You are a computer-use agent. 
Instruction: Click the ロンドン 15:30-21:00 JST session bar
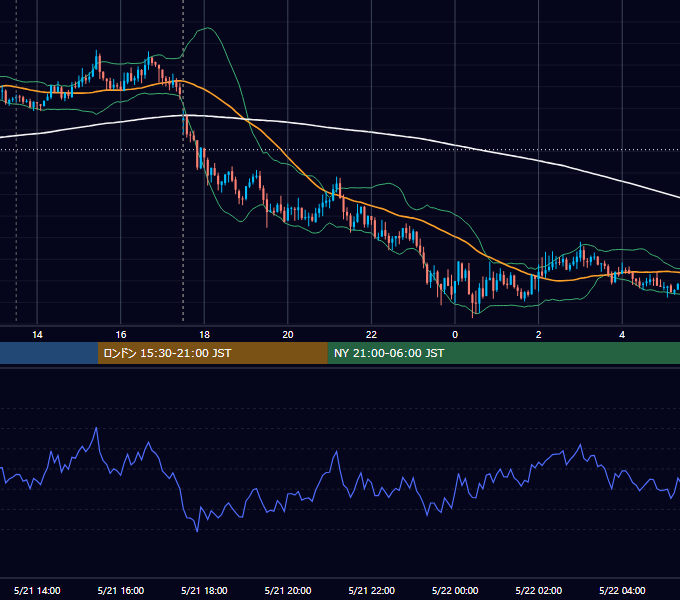coord(212,353)
